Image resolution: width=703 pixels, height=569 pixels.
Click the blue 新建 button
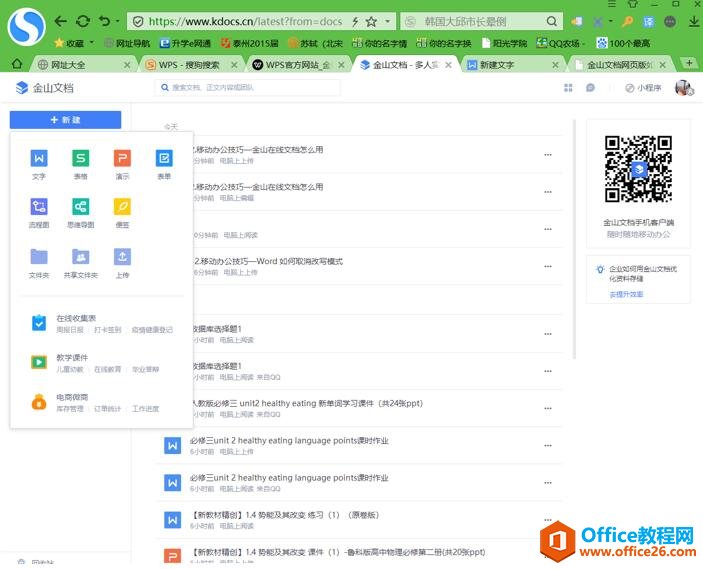(x=65, y=120)
